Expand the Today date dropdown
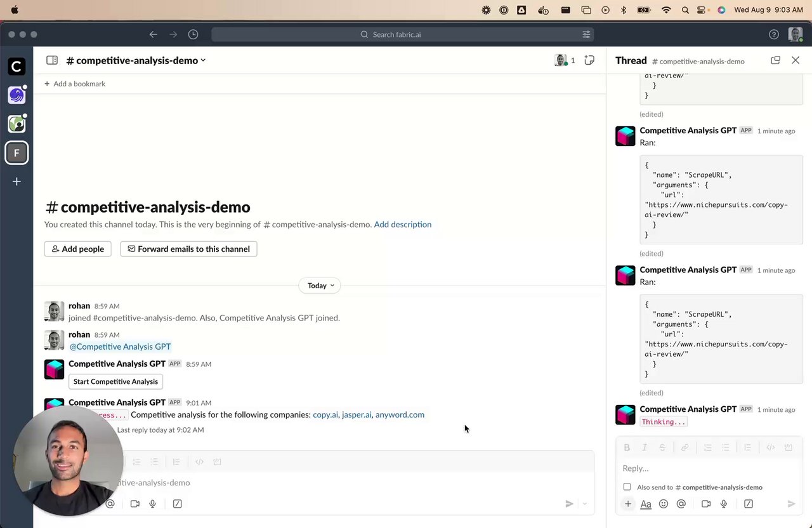 320,286
